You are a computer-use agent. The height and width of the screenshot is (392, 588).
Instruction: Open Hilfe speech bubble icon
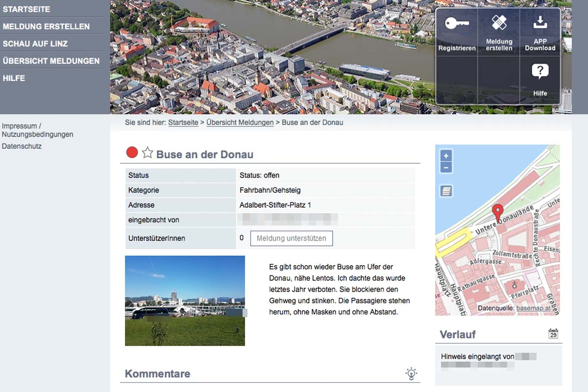(x=540, y=72)
